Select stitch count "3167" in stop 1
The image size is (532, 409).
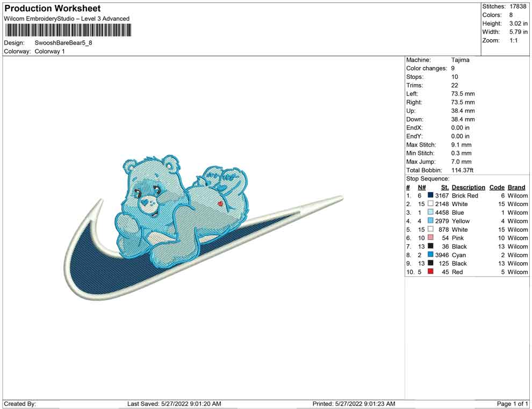tap(442, 195)
